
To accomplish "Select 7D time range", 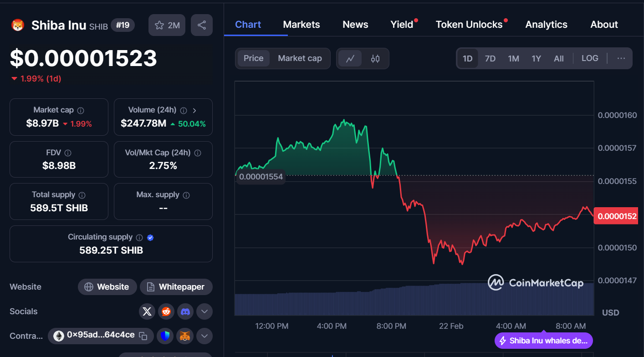I will pyautogui.click(x=490, y=58).
